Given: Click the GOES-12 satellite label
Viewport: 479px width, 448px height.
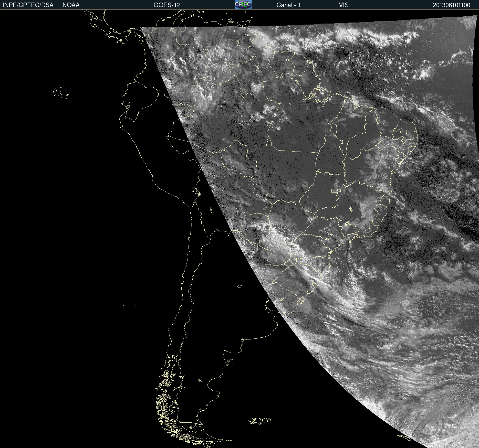Looking at the screenshot, I should tap(167, 5).
